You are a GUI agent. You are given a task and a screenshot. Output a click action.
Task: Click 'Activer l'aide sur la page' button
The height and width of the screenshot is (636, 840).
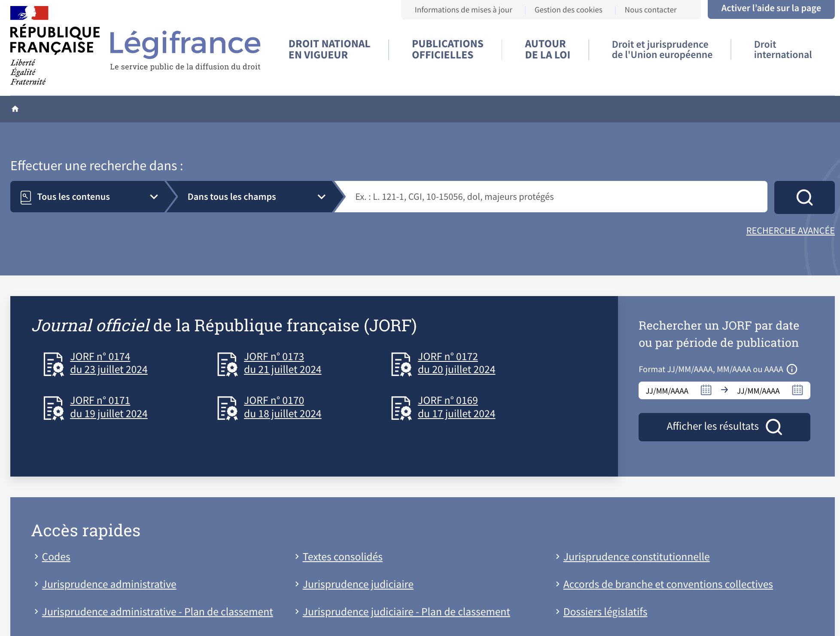[770, 9]
